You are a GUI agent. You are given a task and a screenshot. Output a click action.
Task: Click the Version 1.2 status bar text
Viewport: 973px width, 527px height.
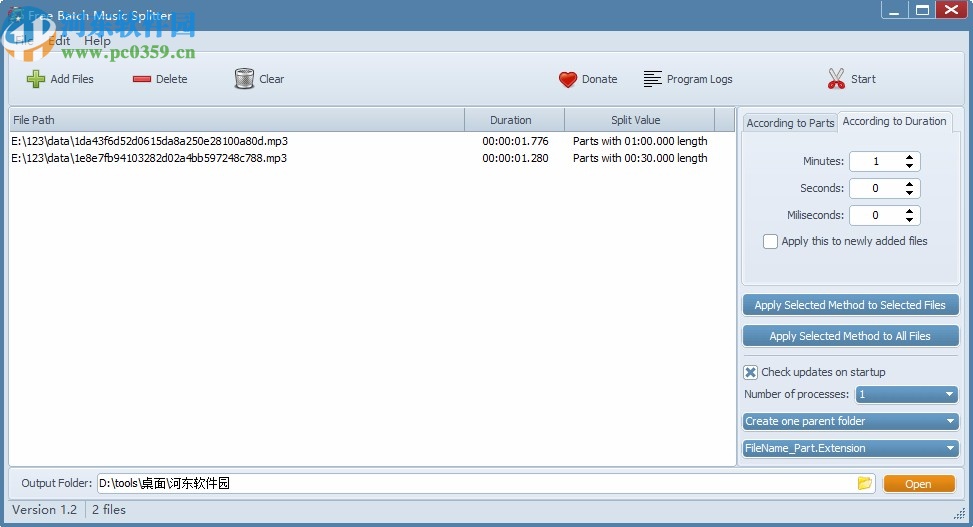[x=45, y=510]
